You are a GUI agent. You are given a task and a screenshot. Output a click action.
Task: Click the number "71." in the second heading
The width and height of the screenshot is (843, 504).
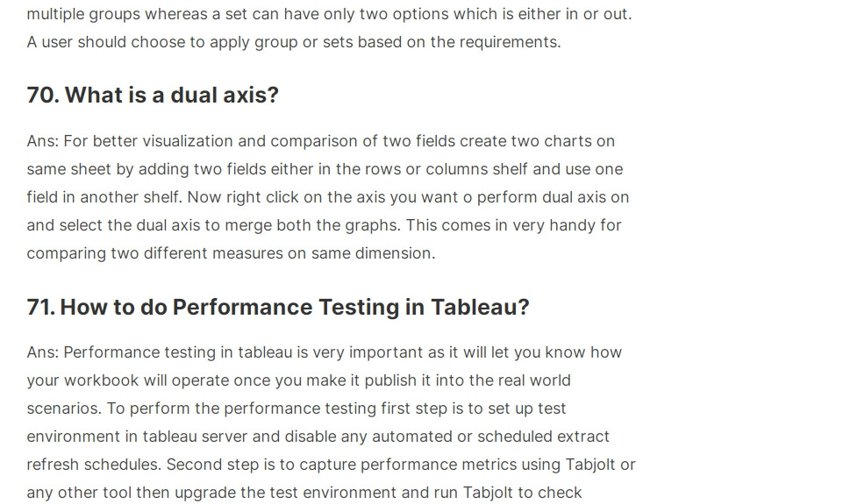(41, 308)
